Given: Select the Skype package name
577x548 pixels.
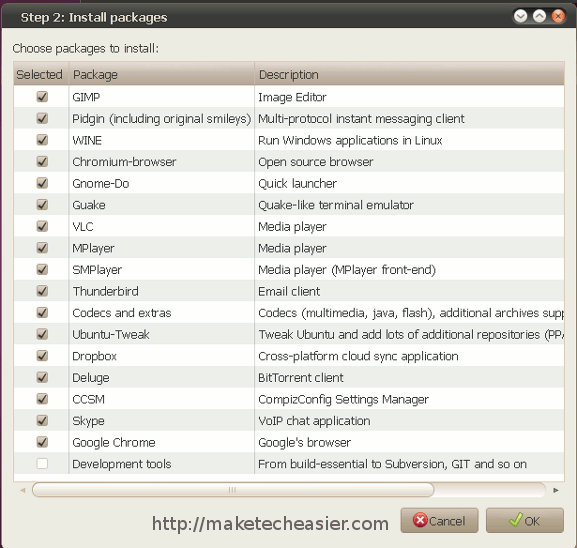Looking at the screenshot, I should pos(88,421).
